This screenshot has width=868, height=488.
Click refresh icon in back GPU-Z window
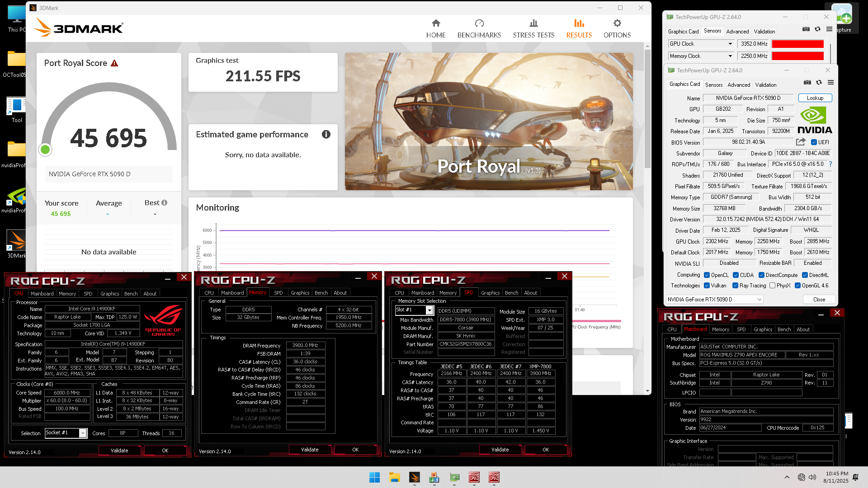pos(817,29)
